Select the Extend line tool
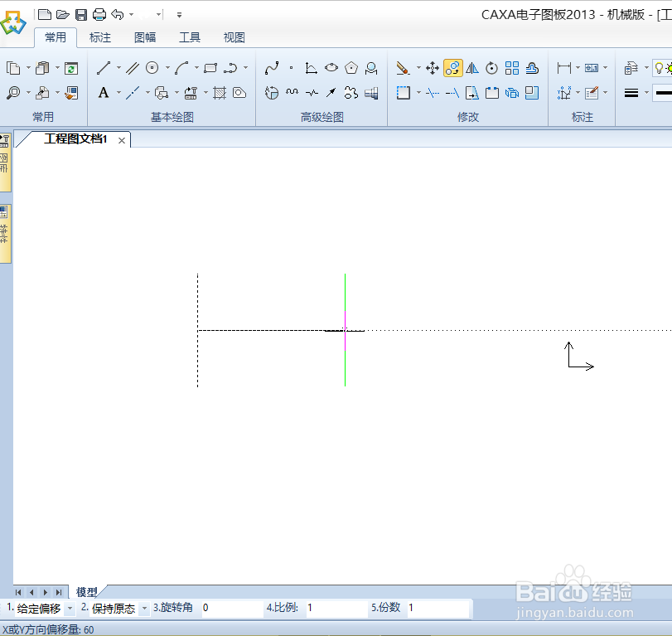This screenshot has width=672, height=636. 452,93
